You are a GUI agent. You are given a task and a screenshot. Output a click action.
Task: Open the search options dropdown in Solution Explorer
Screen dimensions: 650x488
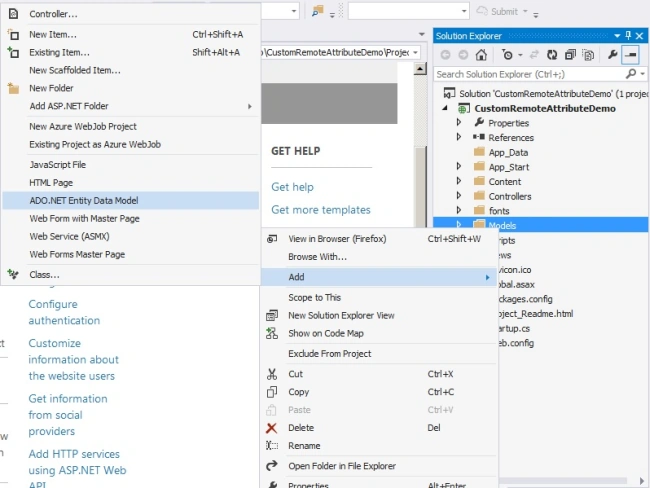pyautogui.click(x=643, y=74)
